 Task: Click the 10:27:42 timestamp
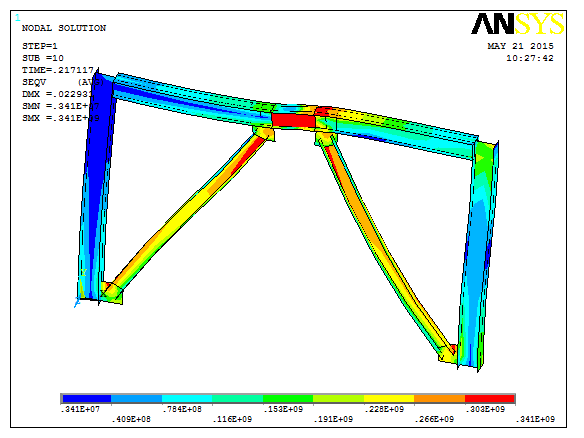[x=530, y=58]
